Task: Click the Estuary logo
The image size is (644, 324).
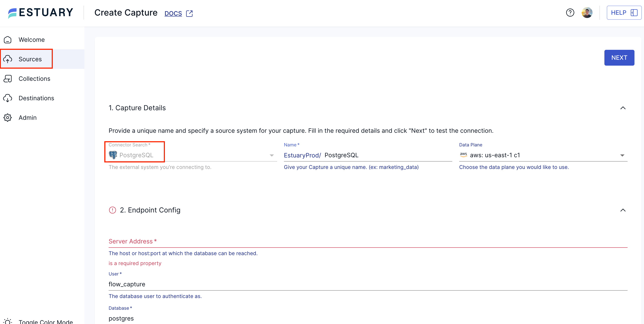Action: pos(40,12)
